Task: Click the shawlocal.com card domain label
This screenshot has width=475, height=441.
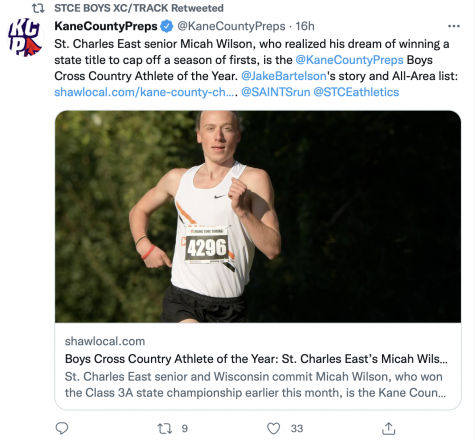Action: (105, 341)
